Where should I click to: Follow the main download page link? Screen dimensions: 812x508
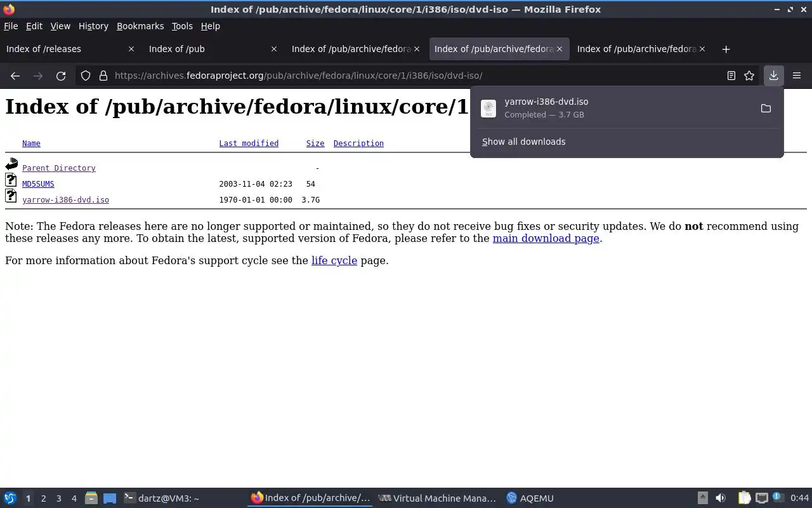click(546, 239)
